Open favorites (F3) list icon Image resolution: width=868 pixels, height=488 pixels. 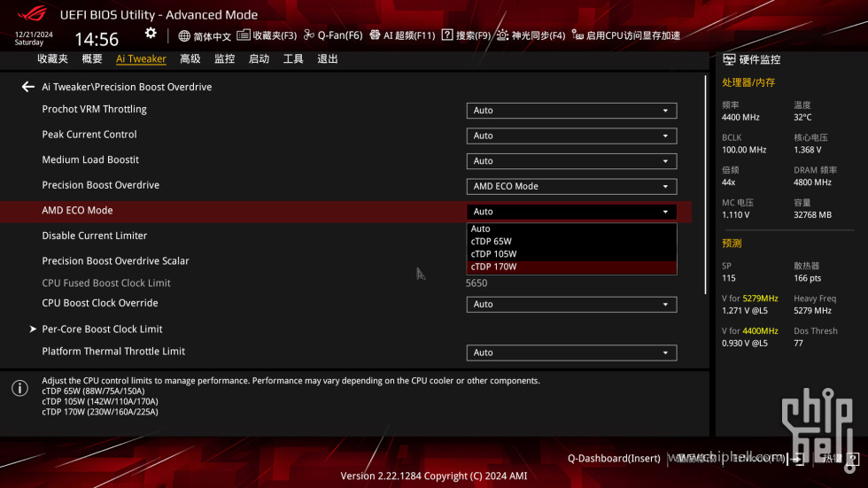[243, 35]
